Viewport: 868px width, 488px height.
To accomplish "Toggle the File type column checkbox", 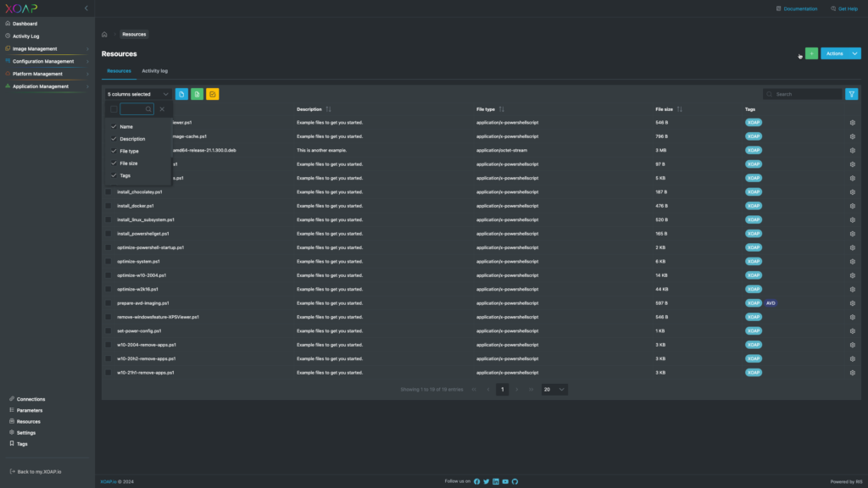I will point(114,151).
